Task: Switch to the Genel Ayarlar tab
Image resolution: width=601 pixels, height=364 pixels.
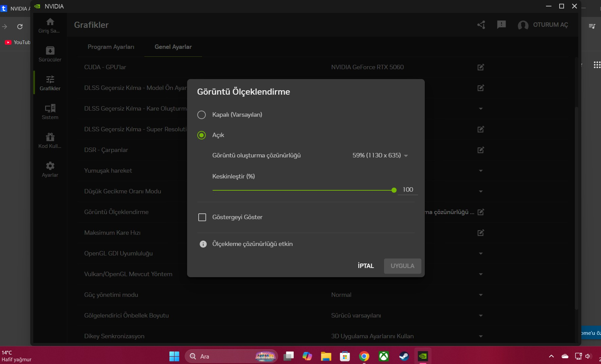Action: (173, 47)
